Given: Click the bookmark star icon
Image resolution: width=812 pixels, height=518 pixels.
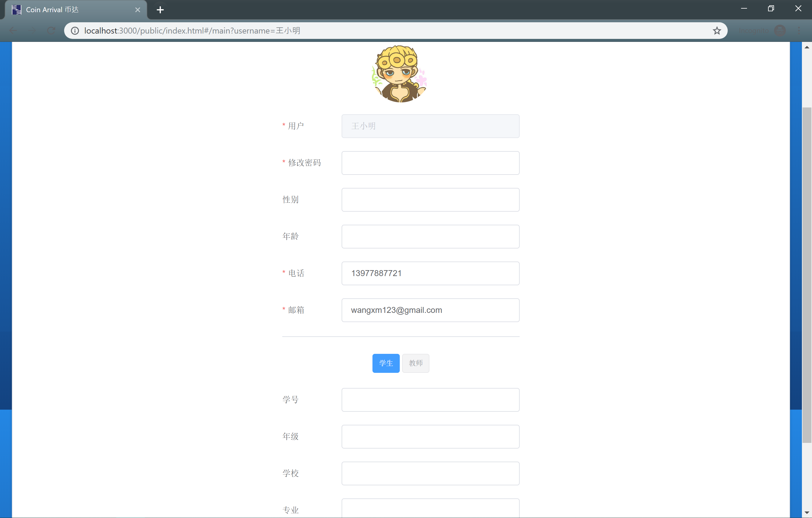Looking at the screenshot, I should pyautogui.click(x=716, y=31).
